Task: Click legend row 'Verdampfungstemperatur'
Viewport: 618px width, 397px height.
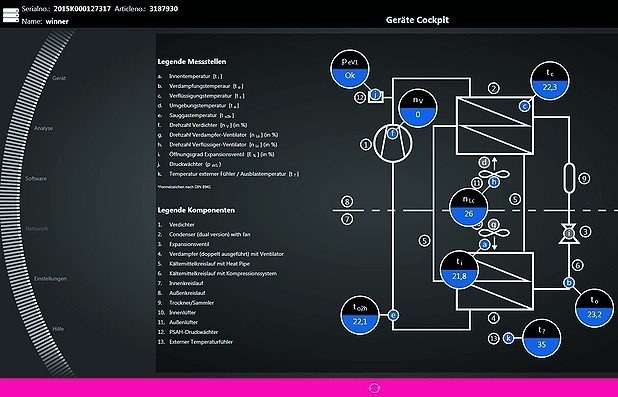Action: pyautogui.click(x=201, y=86)
